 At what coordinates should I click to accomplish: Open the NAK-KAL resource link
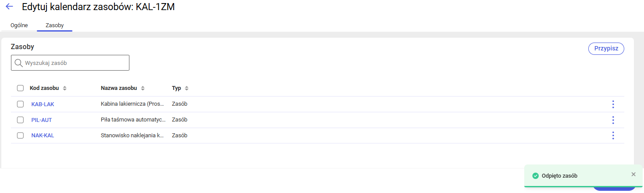click(43, 136)
